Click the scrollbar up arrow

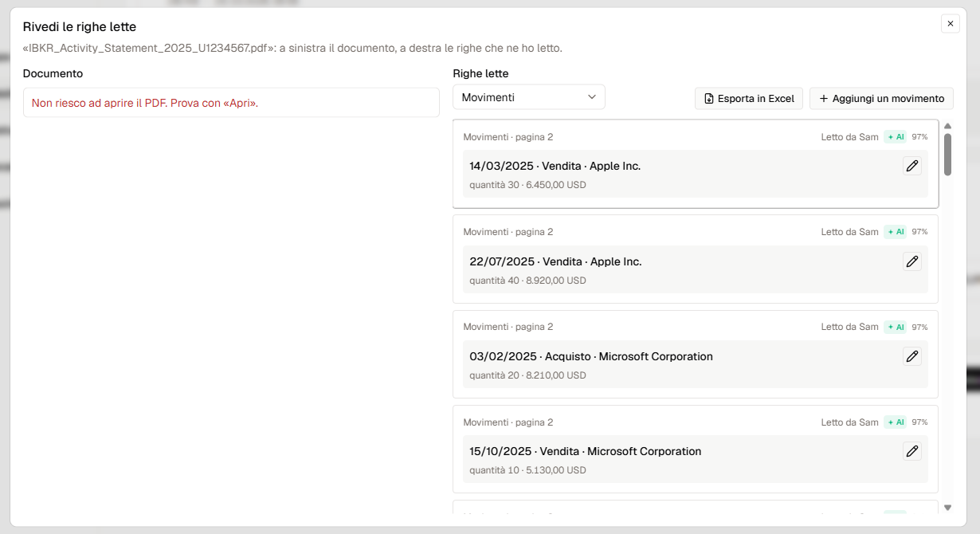pos(947,126)
